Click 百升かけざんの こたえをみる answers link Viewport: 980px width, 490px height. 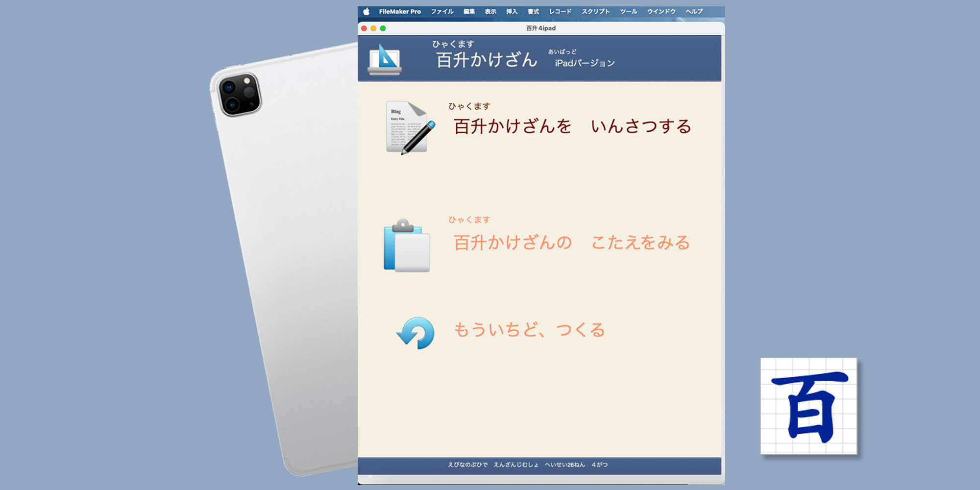571,243
